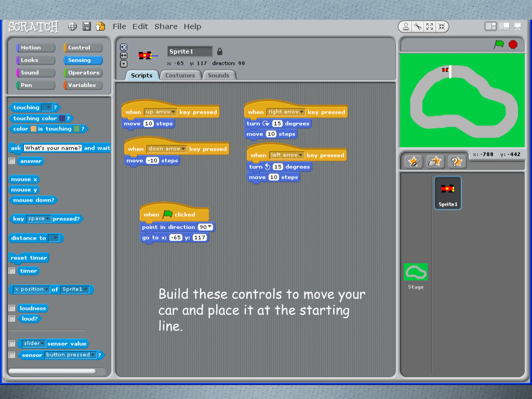Open the Share menu
532x399 pixels.
click(166, 26)
